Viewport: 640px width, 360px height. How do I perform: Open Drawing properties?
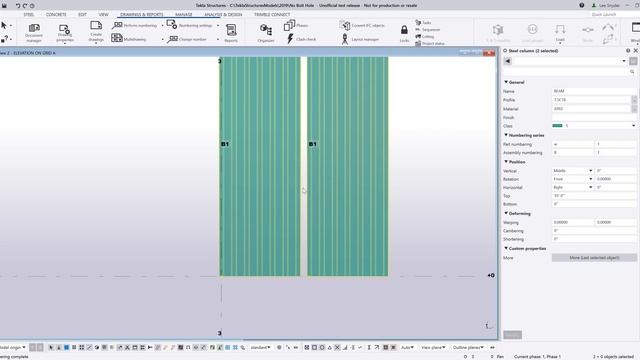[65, 33]
